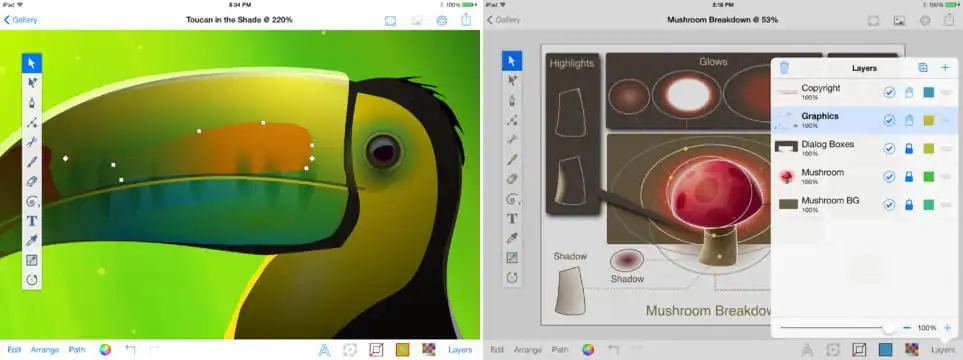Select the Brush tool in the Toucan window
The height and width of the screenshot is (360, 963).
click(32, 162)
